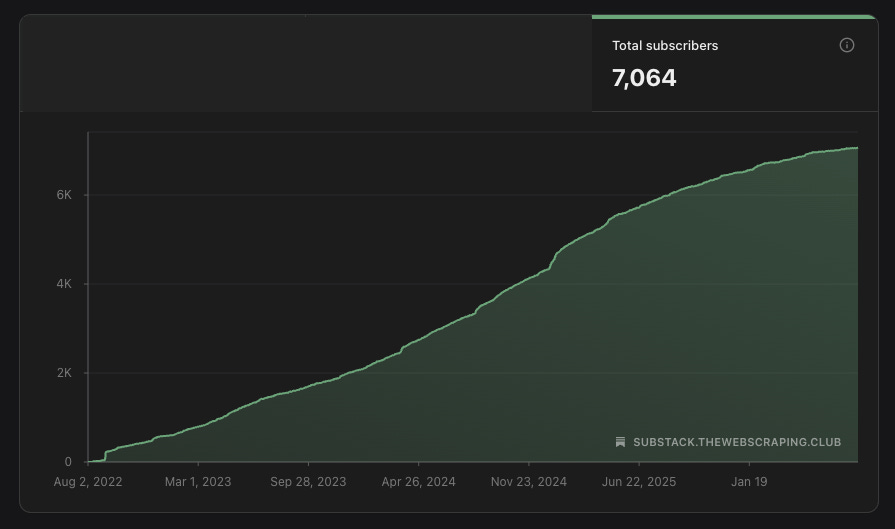Viewport: 895px width, 529px height.
Task: Click the 6K y-axis label
Action: pyautogui.click(x=64, y=195)
